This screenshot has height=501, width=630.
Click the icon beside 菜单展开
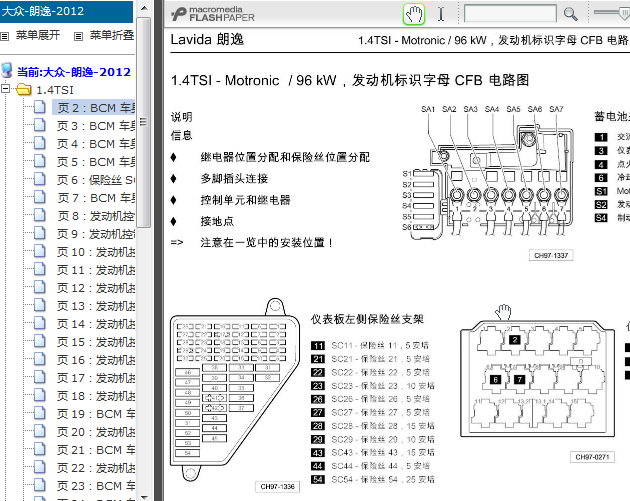pyautogui.click(x=5, y=36)
